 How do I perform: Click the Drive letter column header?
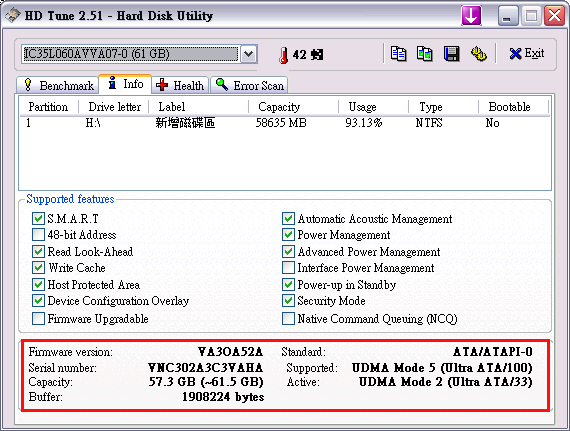coord(114,107)
